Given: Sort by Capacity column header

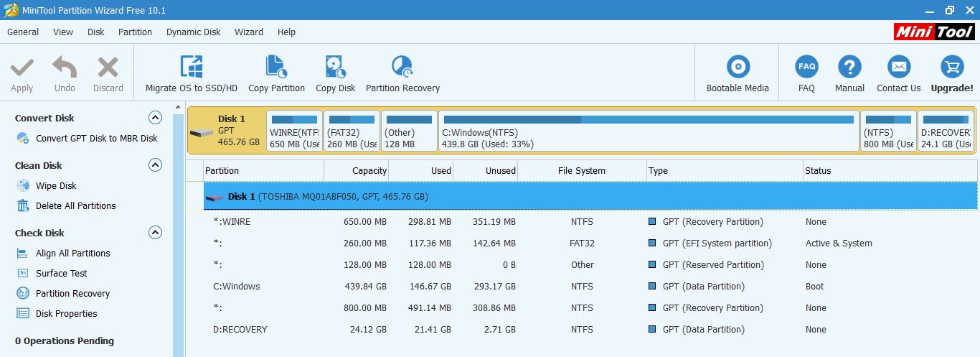Looking at the screenshot, I should pos(357,171).
